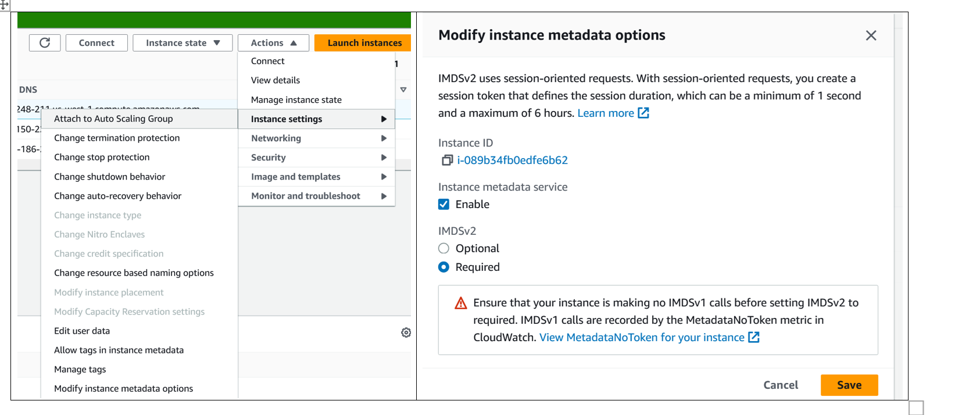The width and height of the screenshot is (980, 415).
Task: Choose Modify instance metadata options
Action: (x=123, y=388)
